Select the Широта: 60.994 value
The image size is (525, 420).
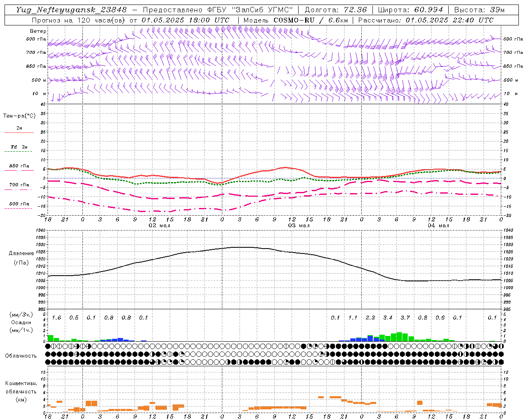[x=410, y=10]
